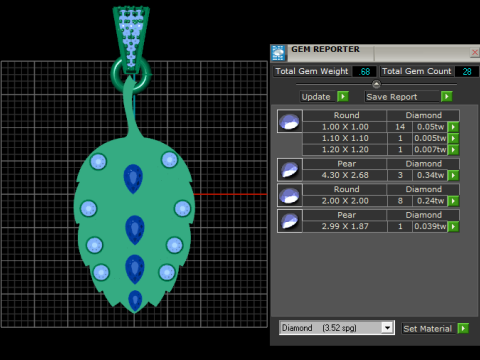Click the Total Gem Weight value .68

click(x=365, y=72)
